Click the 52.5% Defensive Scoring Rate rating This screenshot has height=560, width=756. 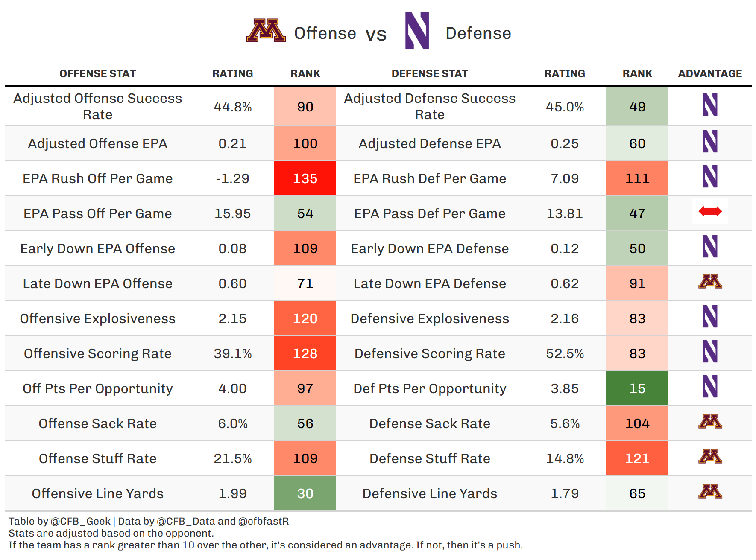tap(565, 353)
